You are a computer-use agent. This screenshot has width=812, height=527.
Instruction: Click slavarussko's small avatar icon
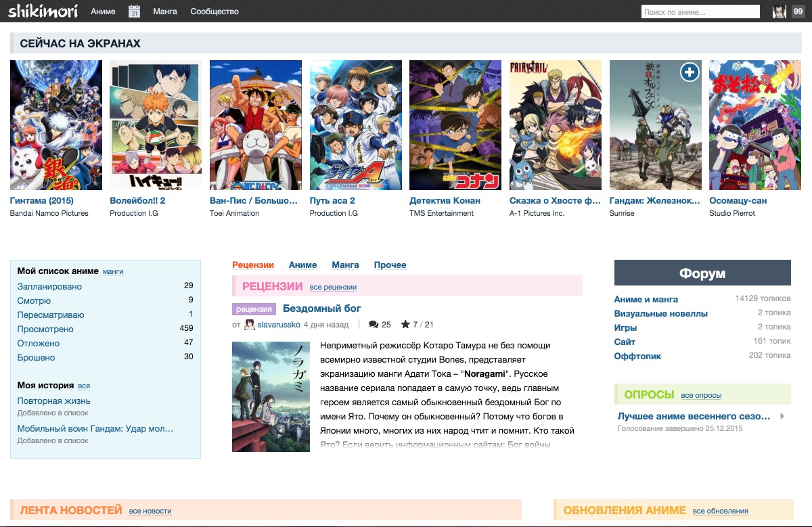(x=250, y=325)
